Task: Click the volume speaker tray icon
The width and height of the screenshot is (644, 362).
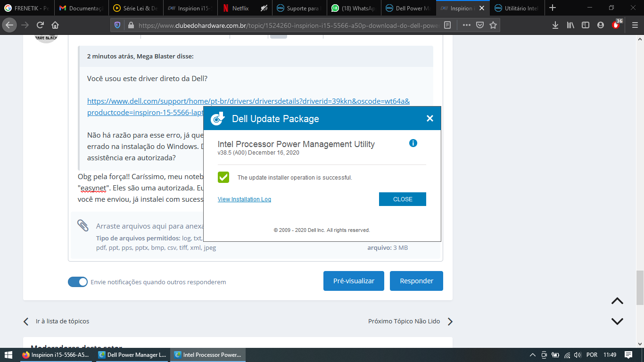Action: [578, 355]
